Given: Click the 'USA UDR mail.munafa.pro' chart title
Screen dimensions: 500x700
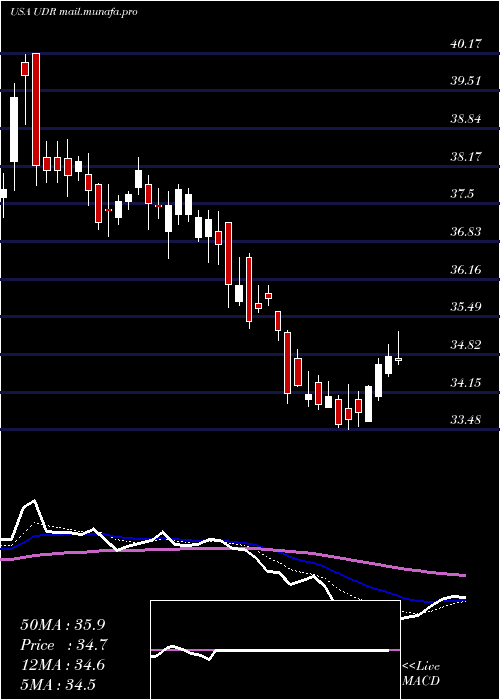Looking at the screenshot, I should point(74,12).
